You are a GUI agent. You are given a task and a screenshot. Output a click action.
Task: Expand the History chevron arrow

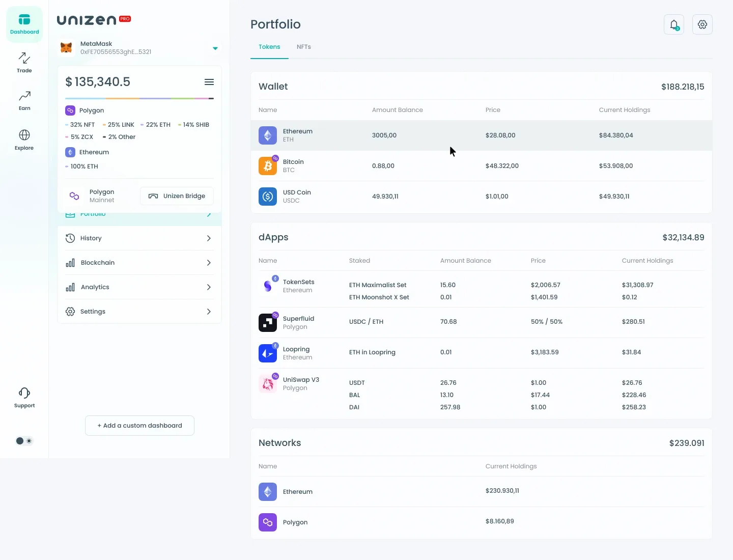coord(209,238)
